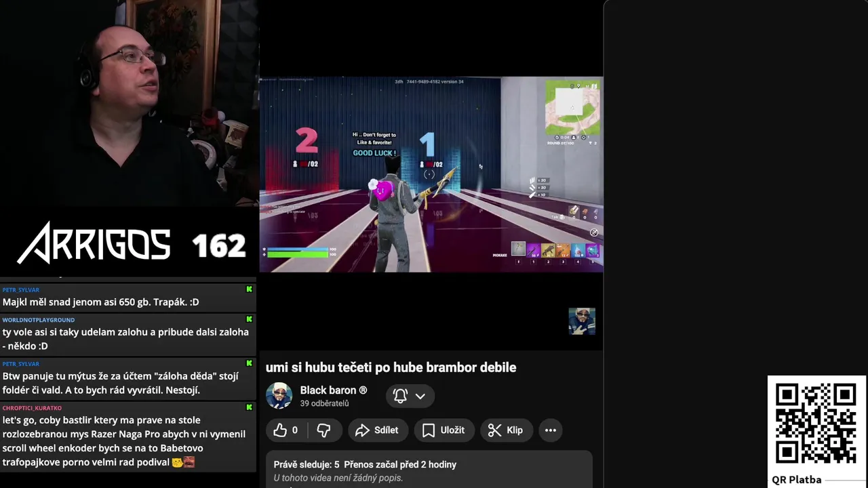
Task: Click the QR Platba code image
Action: (816, 424)
